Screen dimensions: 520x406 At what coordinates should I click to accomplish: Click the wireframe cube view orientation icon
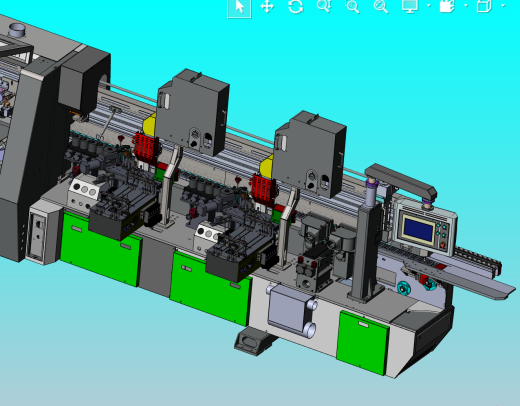coord(484,6)
